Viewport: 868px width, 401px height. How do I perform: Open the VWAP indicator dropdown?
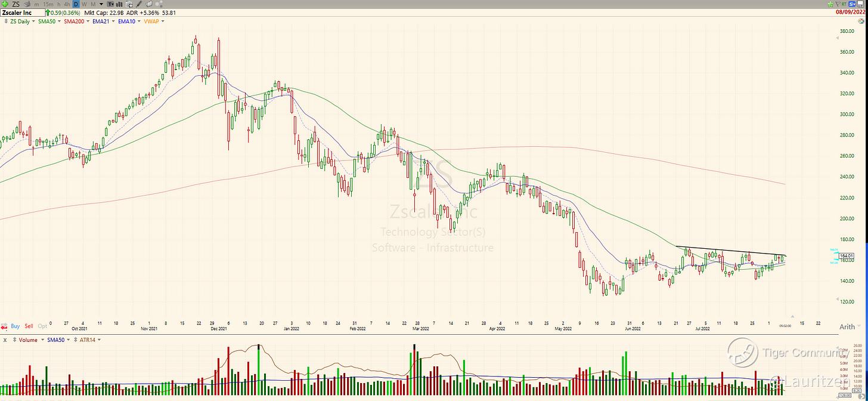pos(162,21)
